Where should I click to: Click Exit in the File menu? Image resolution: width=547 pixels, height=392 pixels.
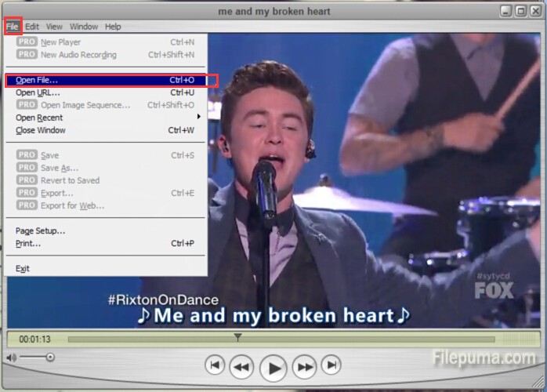[x=23, y=268]
